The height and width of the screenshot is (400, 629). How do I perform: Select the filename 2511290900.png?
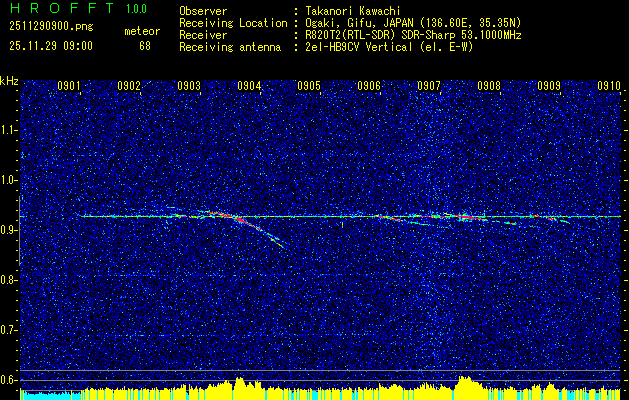[51, 26]
